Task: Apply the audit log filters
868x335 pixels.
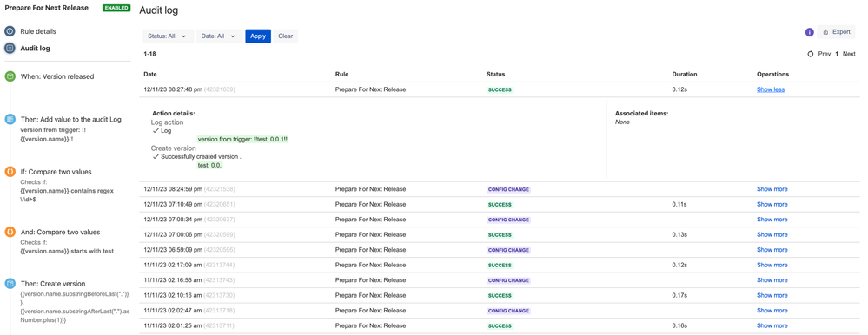Action: (x=258, y=36)
